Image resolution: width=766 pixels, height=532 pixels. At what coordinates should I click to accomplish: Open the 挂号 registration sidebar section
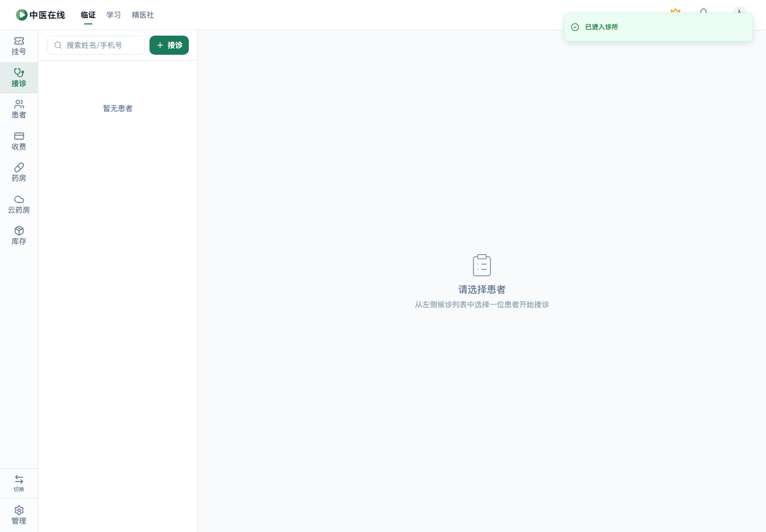pos(19,46)
